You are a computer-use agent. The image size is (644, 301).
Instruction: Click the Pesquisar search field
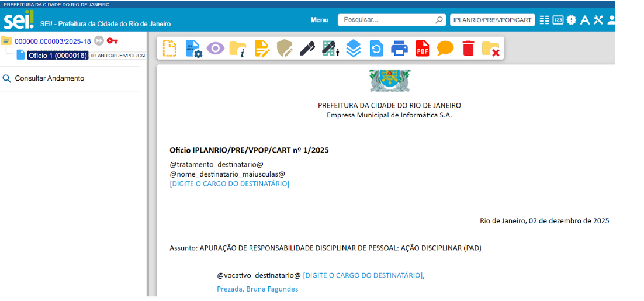pyautogui.click(x=387, y=20)
